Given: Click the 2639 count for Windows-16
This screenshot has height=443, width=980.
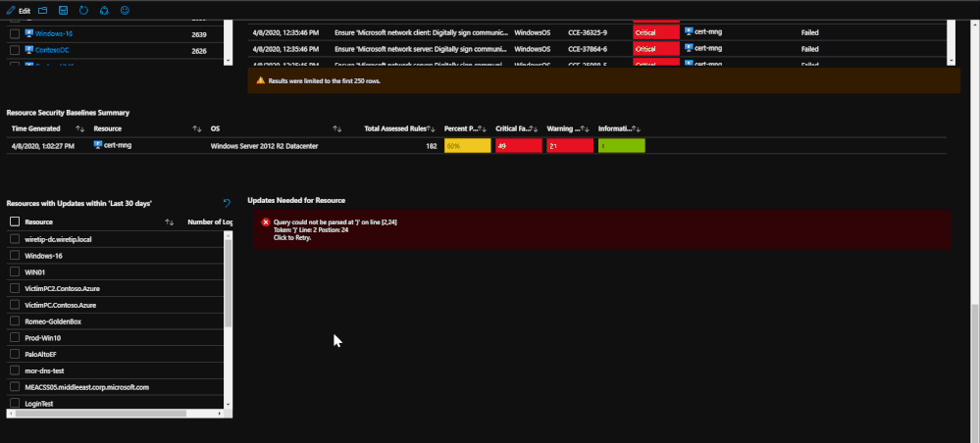Looking at the screenshot, I should pos(199,34).
